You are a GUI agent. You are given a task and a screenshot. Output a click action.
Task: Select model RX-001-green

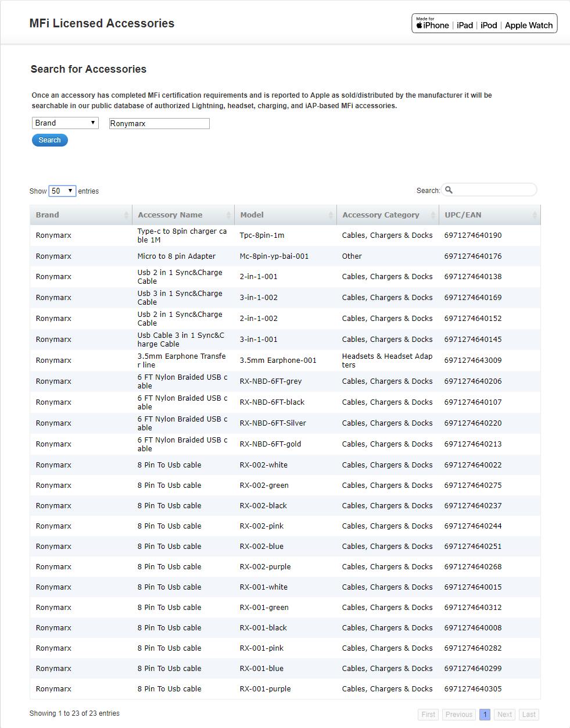(x=264, y=608)
